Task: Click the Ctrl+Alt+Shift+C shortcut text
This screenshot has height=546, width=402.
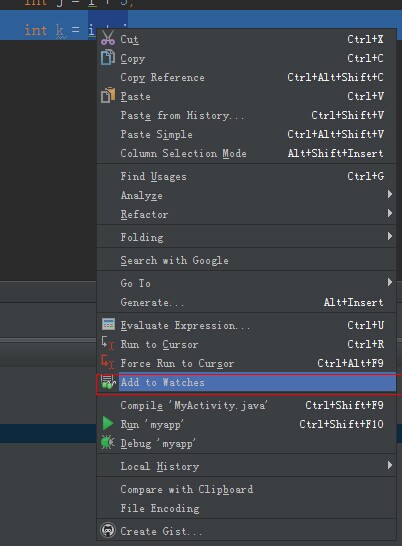Action: pyautogui.click(x=335, y=77)
